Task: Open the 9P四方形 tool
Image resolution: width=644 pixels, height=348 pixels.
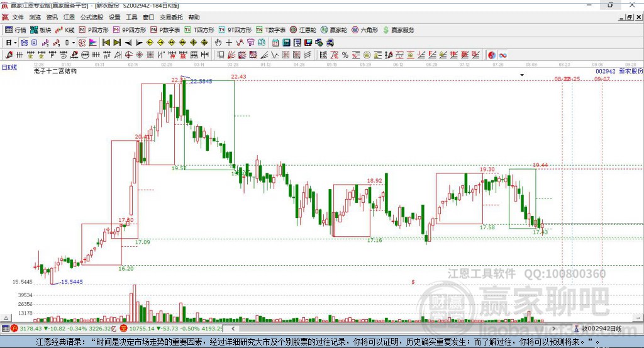Action: [x=130, y=30]
